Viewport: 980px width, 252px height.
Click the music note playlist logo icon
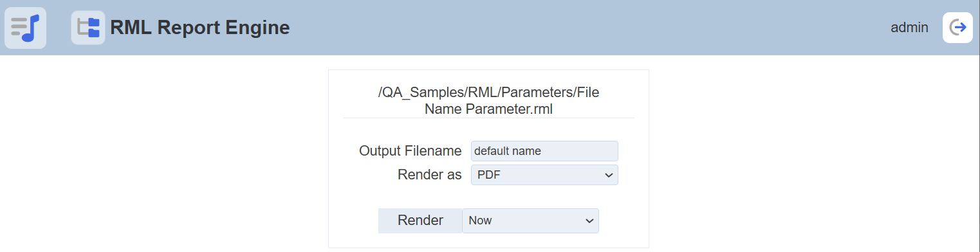point(25,28)
